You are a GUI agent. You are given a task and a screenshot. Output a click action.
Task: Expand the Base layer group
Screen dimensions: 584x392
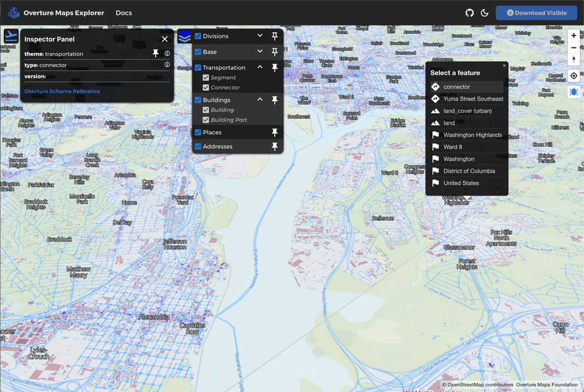pos(260,52)
